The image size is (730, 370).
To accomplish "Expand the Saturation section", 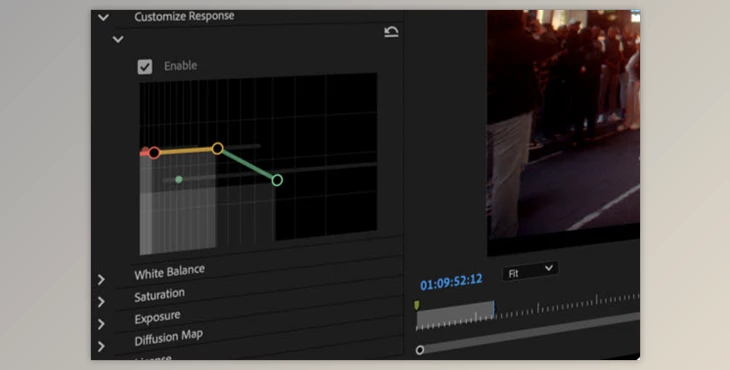I will [101, 302].
